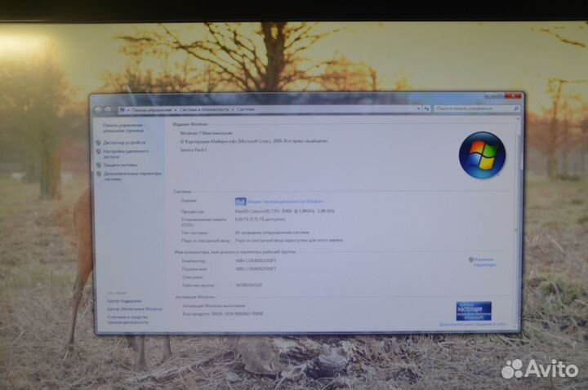
Task: Go to Панель управления in breadcrumb
Action: click(150, 109)
